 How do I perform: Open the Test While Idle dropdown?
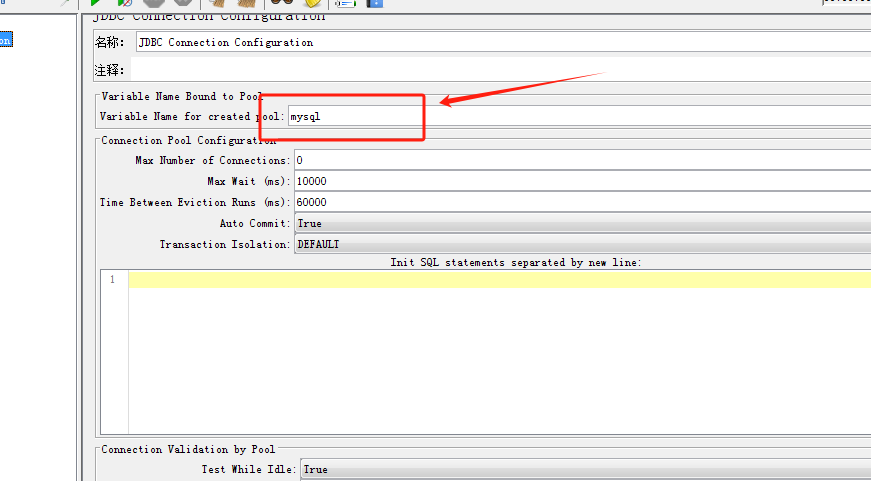(585, 469)
